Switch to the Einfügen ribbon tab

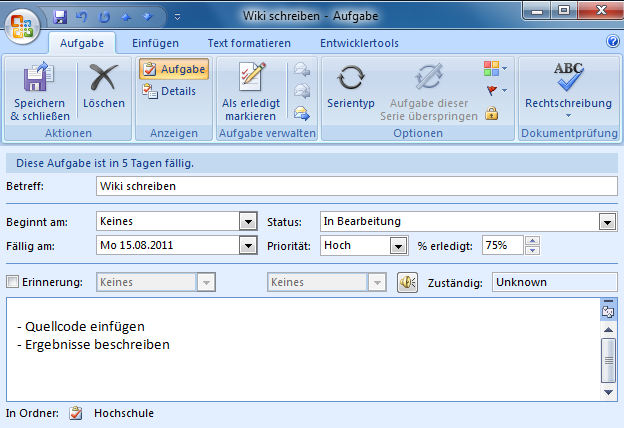tap(155, 43)
